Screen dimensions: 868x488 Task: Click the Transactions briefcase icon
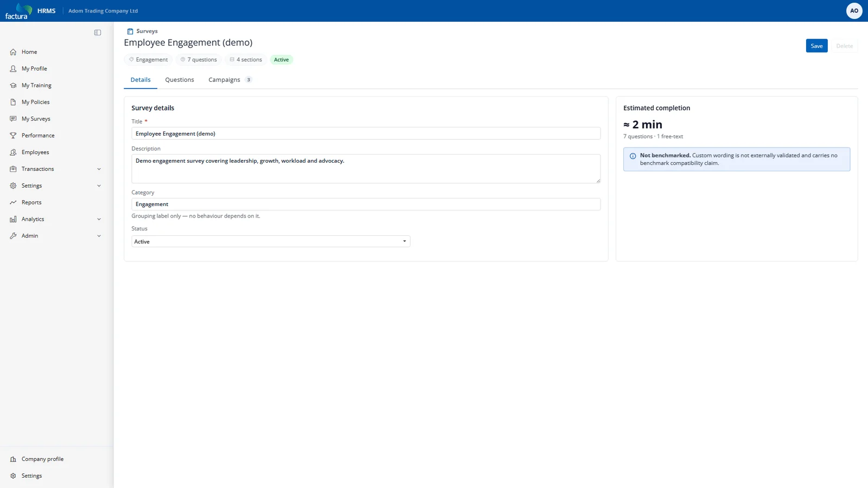13,169
